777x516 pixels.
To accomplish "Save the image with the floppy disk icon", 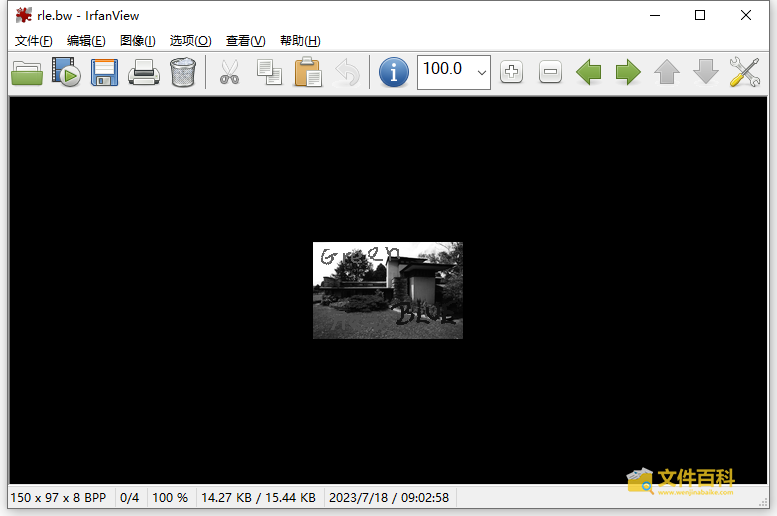I will pos(105,73).
